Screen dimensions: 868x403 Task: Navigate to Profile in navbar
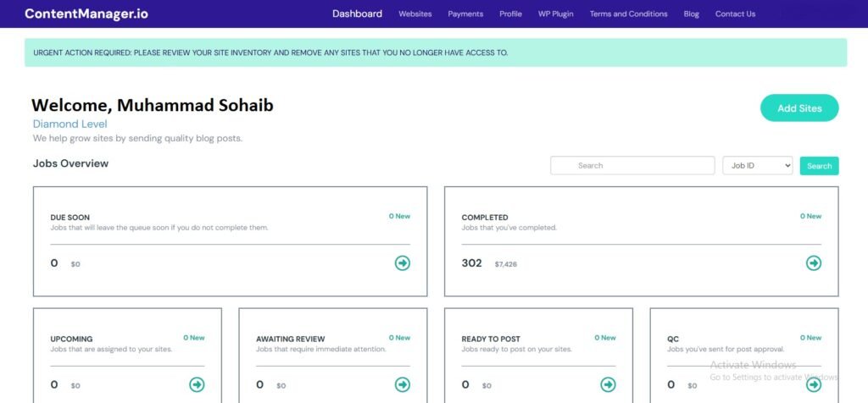[x=510, y=14]
